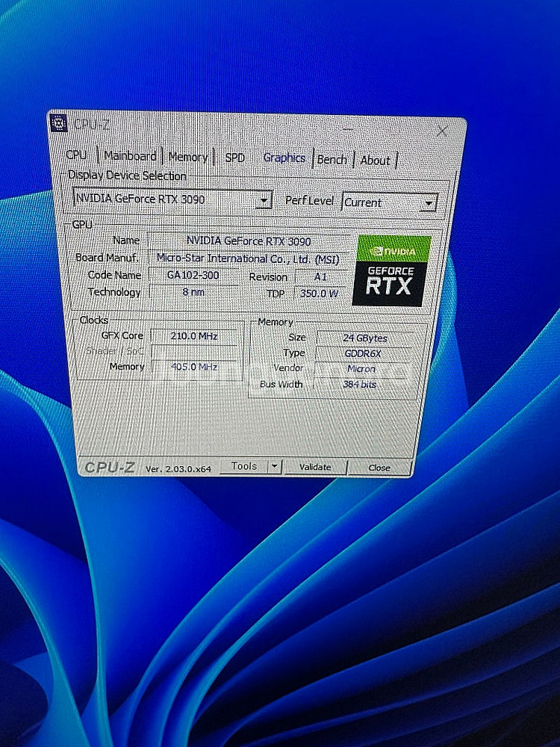Click the 8 nm technology value
Image resolution: width=560 pixels, height=747 pixels.
[x=193, y=291]
